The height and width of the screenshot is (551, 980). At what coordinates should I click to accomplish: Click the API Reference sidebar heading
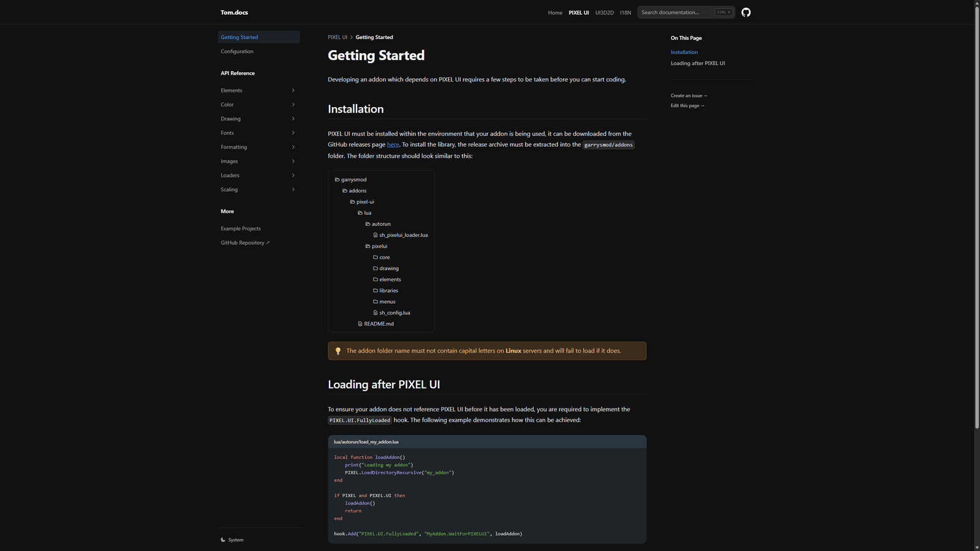[x=238, y=73]
